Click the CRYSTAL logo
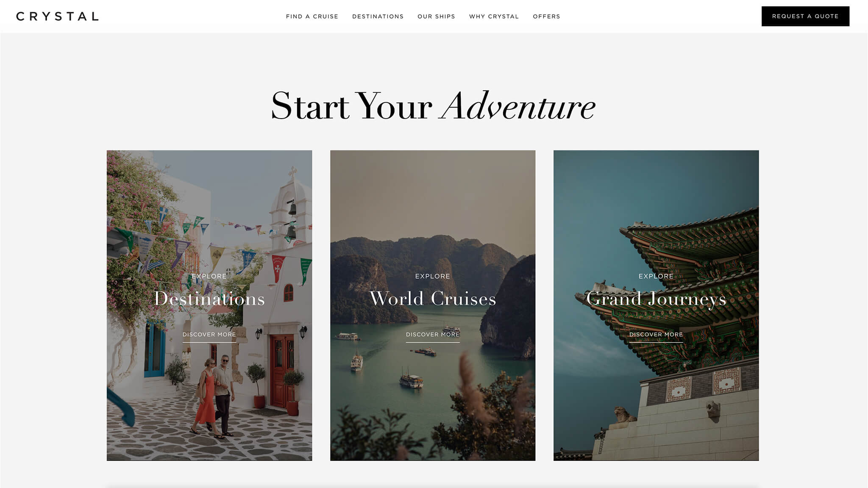 (57, 17)
